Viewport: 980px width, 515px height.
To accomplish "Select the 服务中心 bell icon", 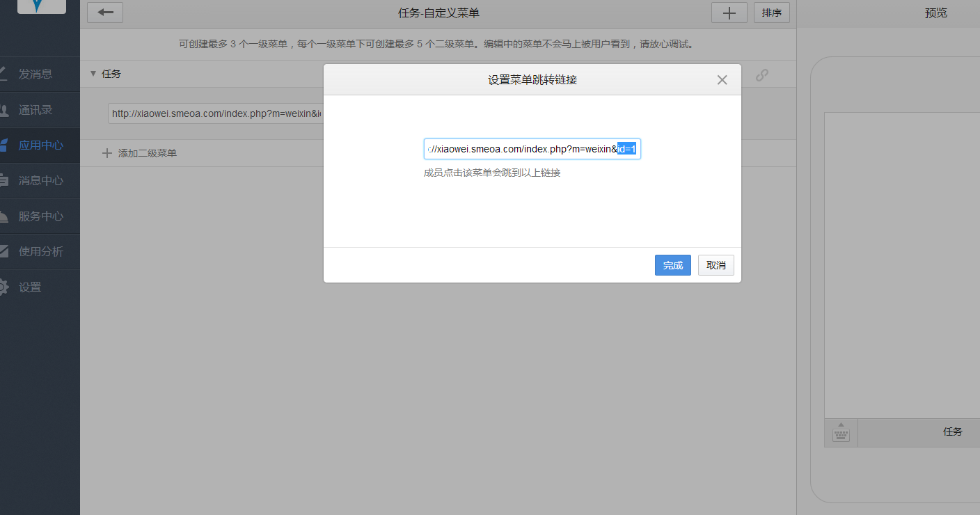I will coord(3,216).
